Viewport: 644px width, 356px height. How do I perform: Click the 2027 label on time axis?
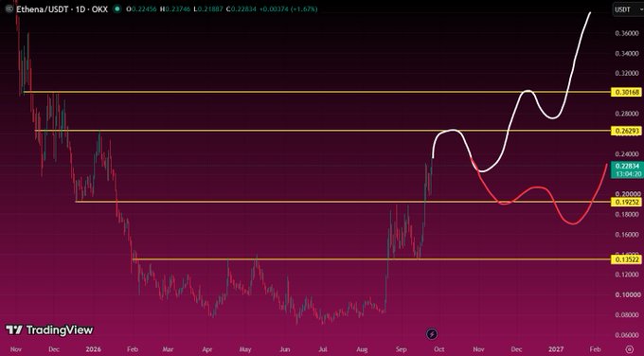pos(556,349)
